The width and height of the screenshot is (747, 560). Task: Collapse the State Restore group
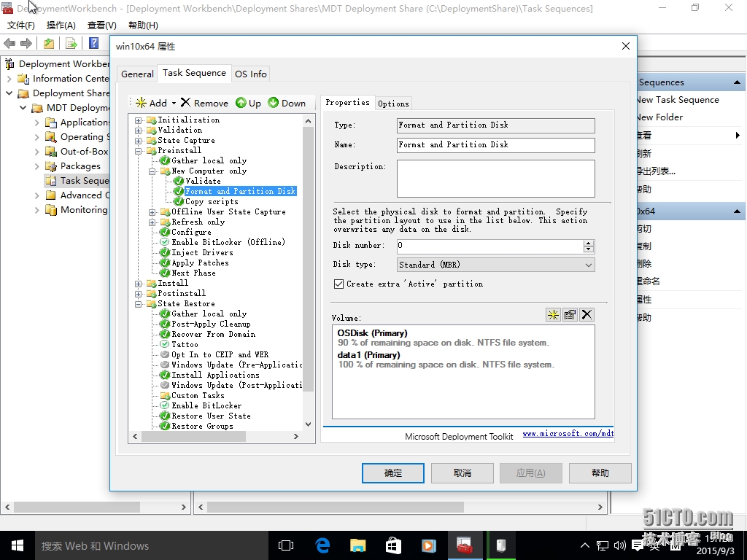138,304
